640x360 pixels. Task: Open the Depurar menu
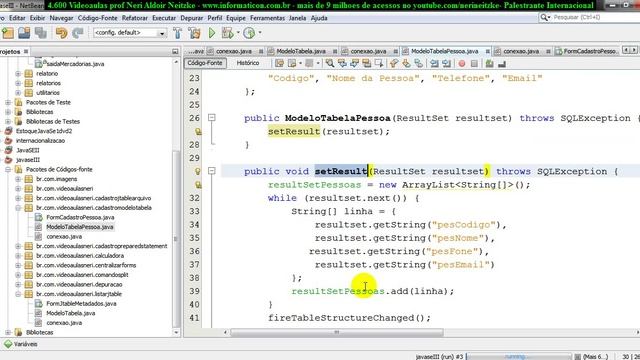191,18
